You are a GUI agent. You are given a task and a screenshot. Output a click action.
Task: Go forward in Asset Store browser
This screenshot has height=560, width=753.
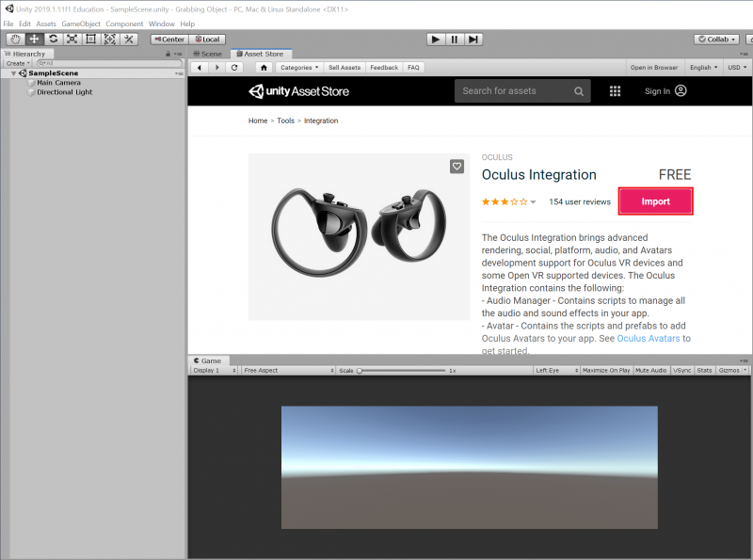point(217,68)
